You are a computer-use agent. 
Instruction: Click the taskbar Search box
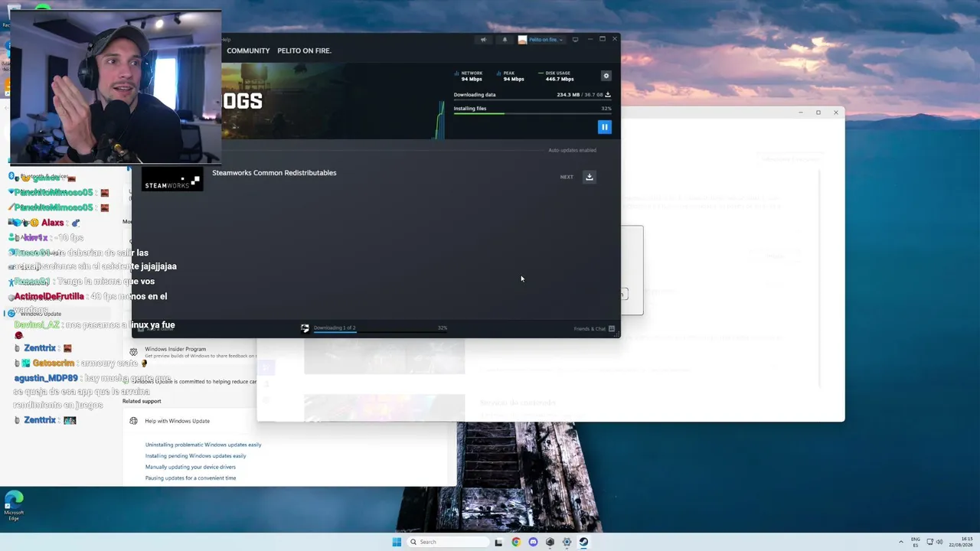click(x=447, y=542)
